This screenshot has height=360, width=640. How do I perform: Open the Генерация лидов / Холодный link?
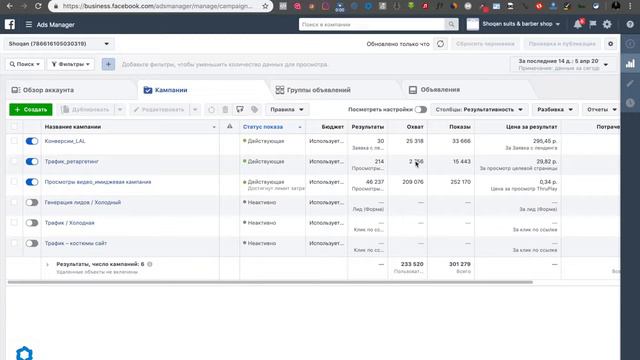tap(83, 202)
